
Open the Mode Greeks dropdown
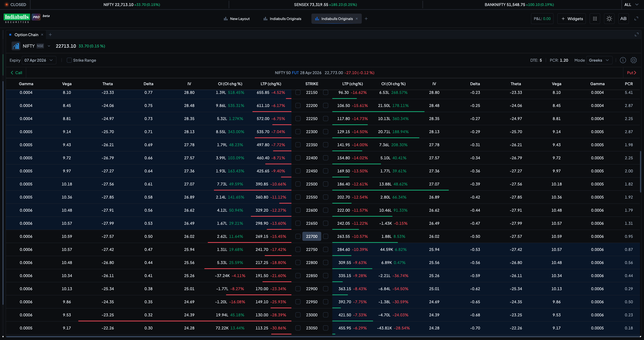point(599,60)
